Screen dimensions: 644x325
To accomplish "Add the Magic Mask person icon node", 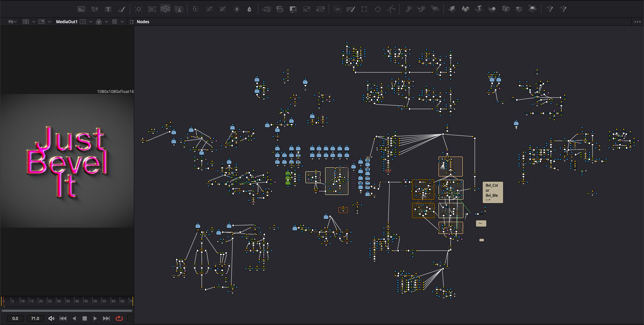I will click(x=179, y=9).
